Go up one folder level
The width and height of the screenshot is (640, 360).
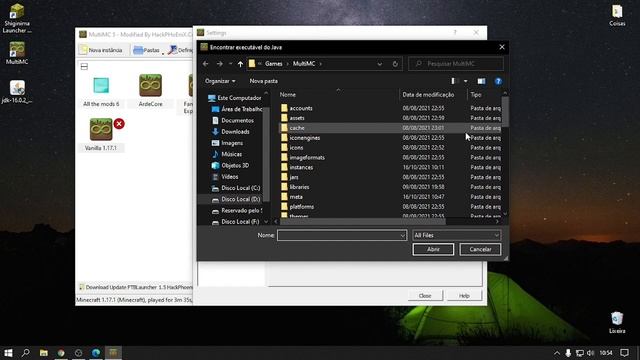click(x=240, y=64)
